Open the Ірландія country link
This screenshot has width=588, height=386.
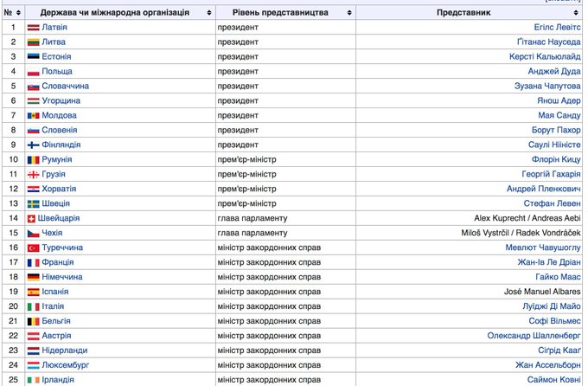point(58,380)
